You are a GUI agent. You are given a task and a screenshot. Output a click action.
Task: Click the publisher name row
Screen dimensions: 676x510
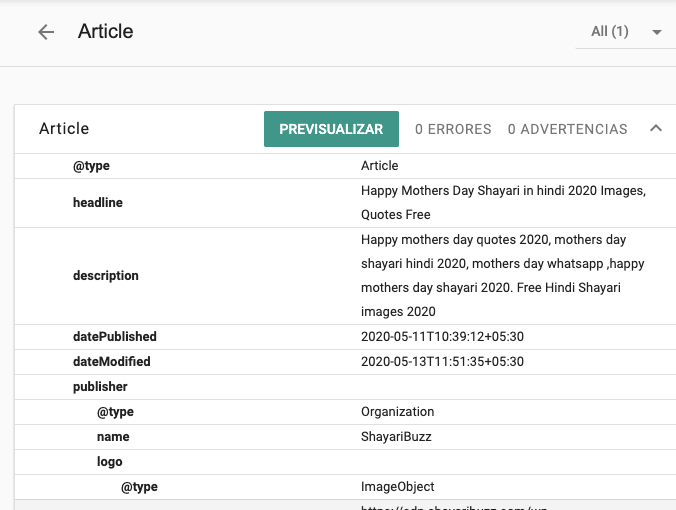tap(113, 437)
